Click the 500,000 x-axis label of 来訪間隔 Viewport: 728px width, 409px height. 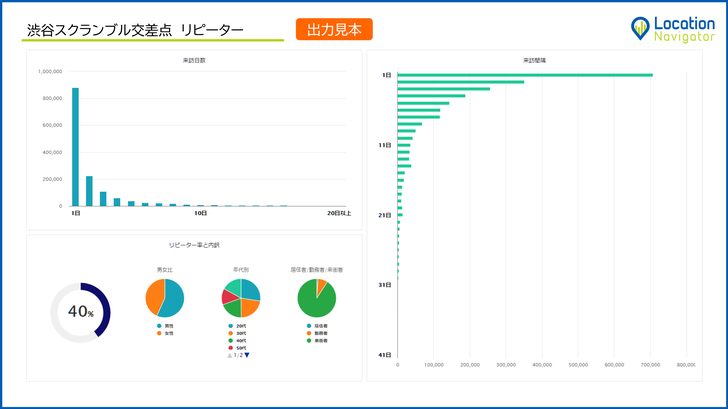[578, 365]
